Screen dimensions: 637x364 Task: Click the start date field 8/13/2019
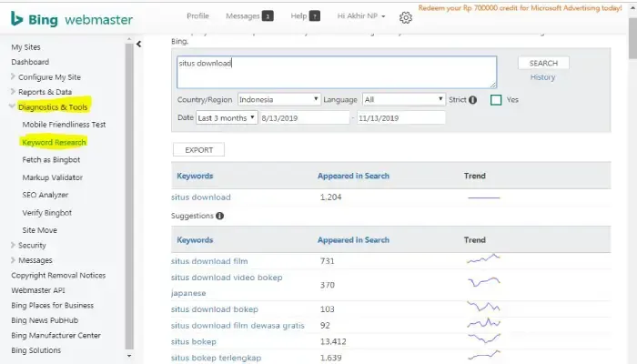[x=305, y=117]
